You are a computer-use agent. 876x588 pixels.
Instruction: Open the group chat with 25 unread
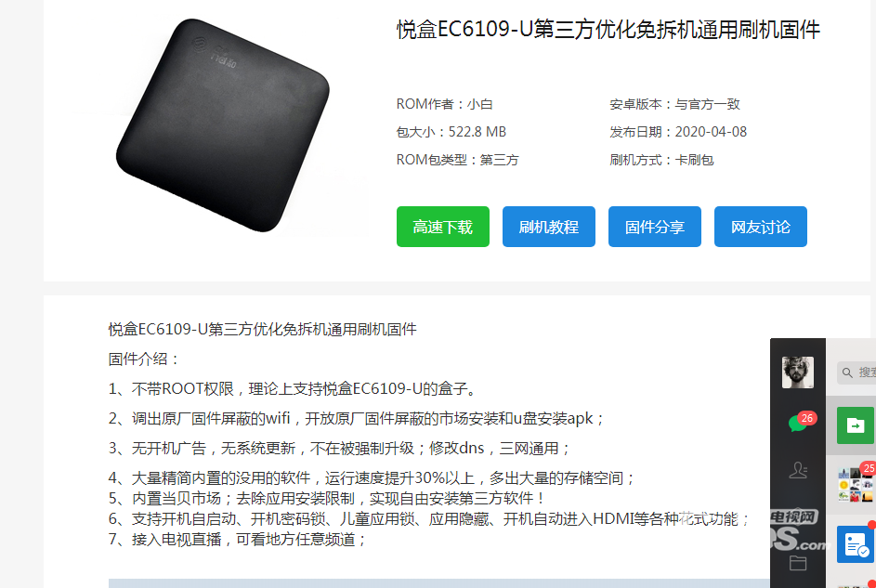856,484
